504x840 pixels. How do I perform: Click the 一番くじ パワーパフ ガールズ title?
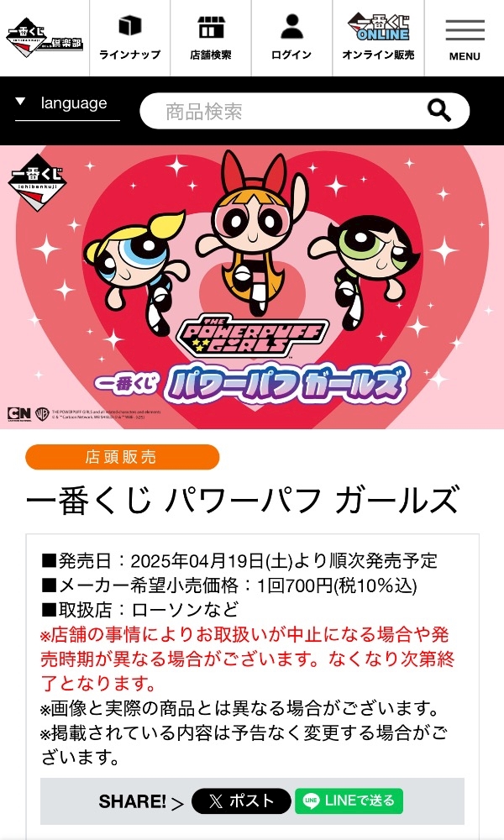click(243, 500)
